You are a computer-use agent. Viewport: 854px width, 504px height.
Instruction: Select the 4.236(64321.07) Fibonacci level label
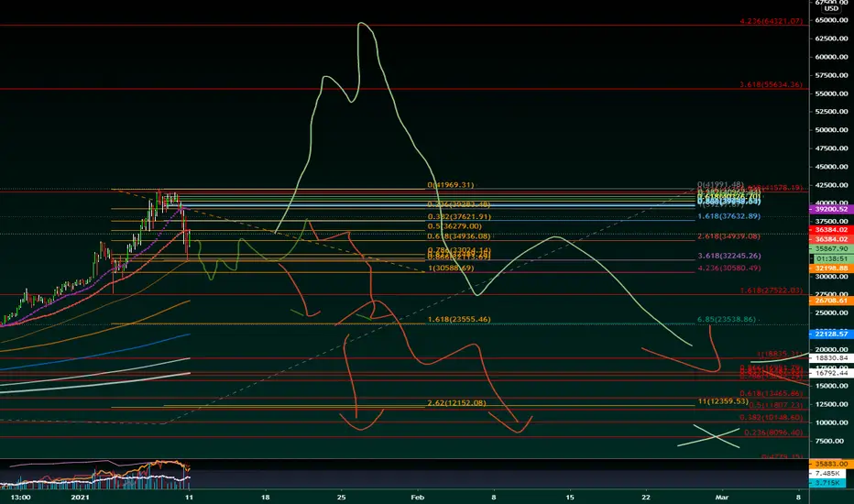click(771, 21)
